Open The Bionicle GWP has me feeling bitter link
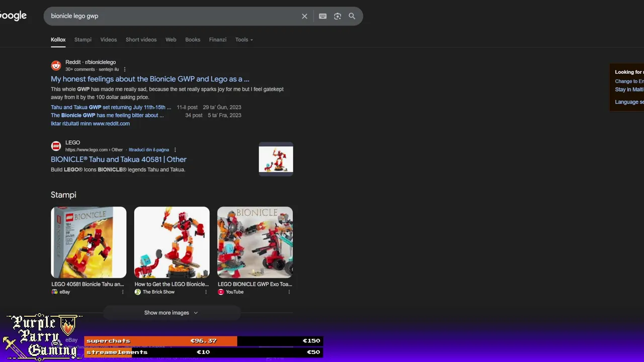644x362 pixels. click(x=107, y=115)
